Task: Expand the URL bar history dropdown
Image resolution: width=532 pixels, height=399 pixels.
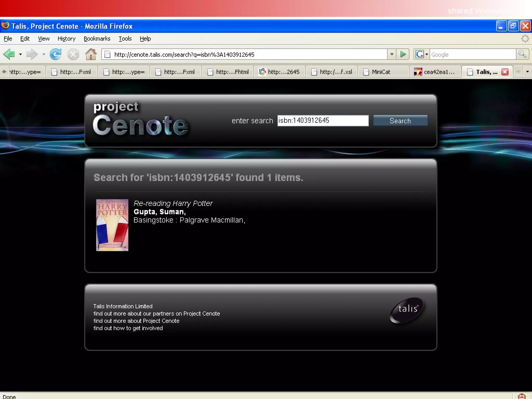Action: point(392,54)
